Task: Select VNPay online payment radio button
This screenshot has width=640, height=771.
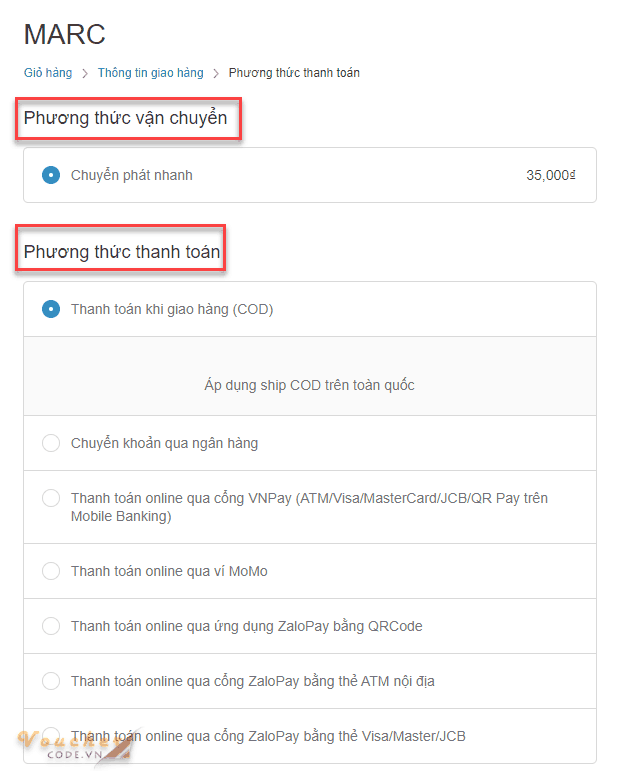Action: [51, 498]
